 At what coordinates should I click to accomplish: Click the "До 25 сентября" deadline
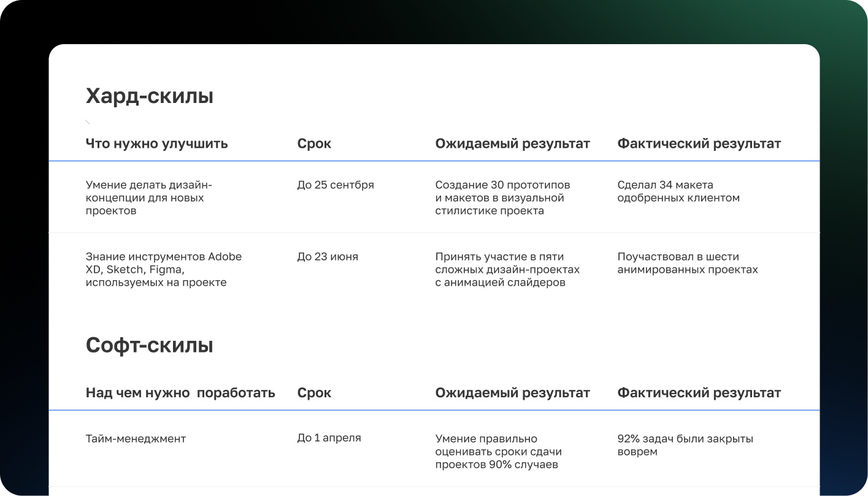(x=335, y=185)
